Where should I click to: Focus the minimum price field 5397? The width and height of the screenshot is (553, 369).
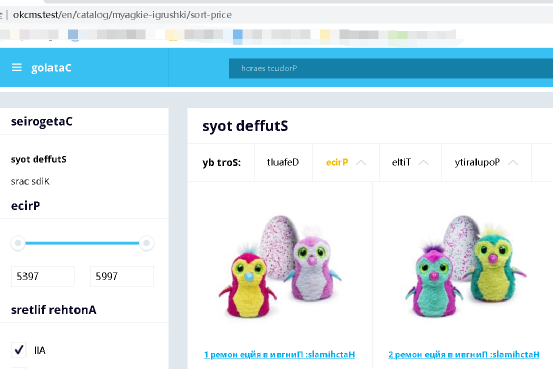tap(43, 276)
